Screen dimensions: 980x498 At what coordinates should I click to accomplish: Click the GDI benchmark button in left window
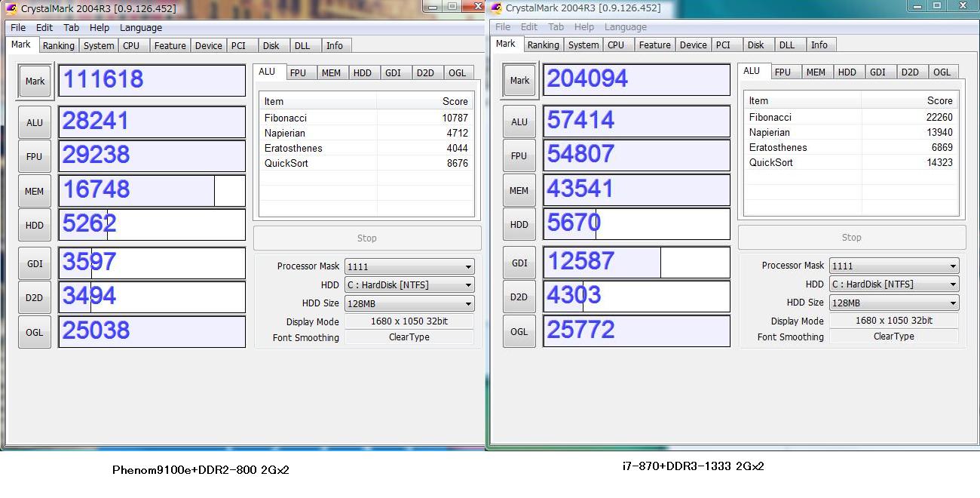tap(35, 264)
